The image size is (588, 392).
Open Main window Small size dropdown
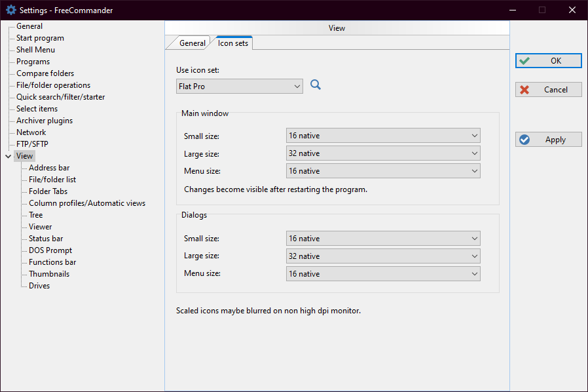pos(383,136)
